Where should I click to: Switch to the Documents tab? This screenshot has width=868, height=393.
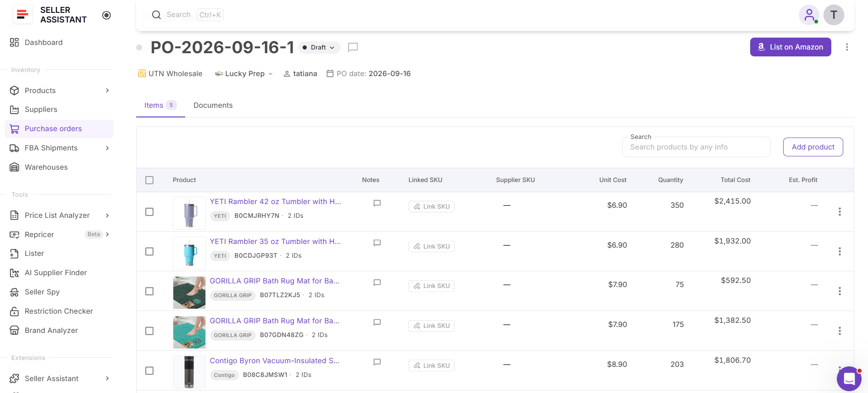(213, 105)
